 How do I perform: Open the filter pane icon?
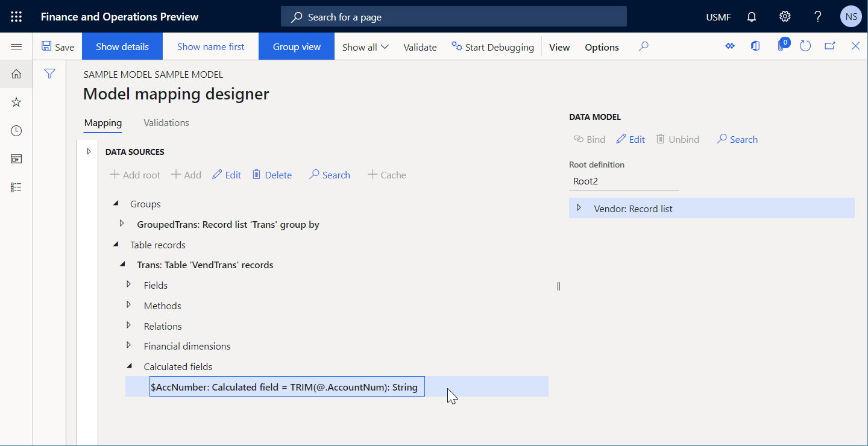click(49, 74)
